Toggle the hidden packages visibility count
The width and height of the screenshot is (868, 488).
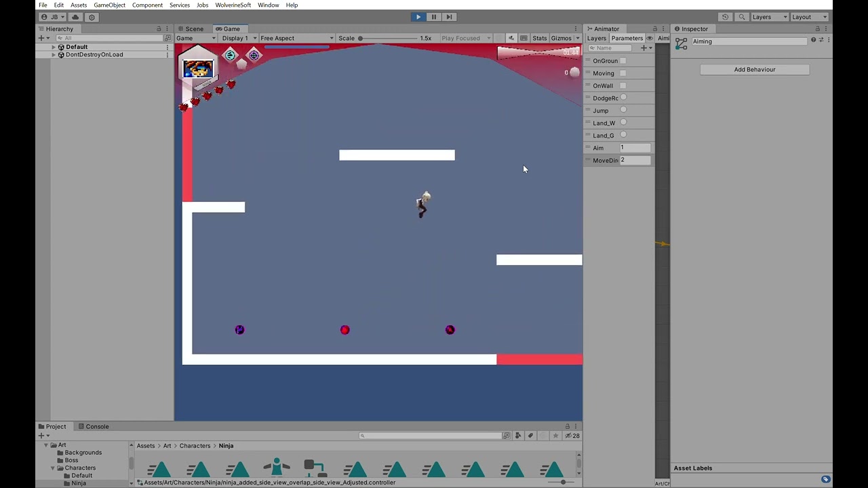[x=573, y=436]
